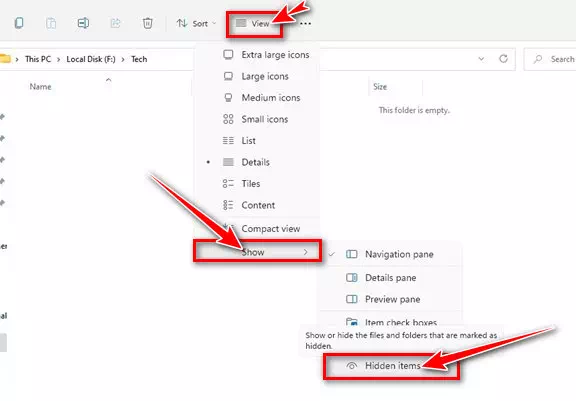
Task: Click the folder icon in the address bar
Action: (5, 58)
